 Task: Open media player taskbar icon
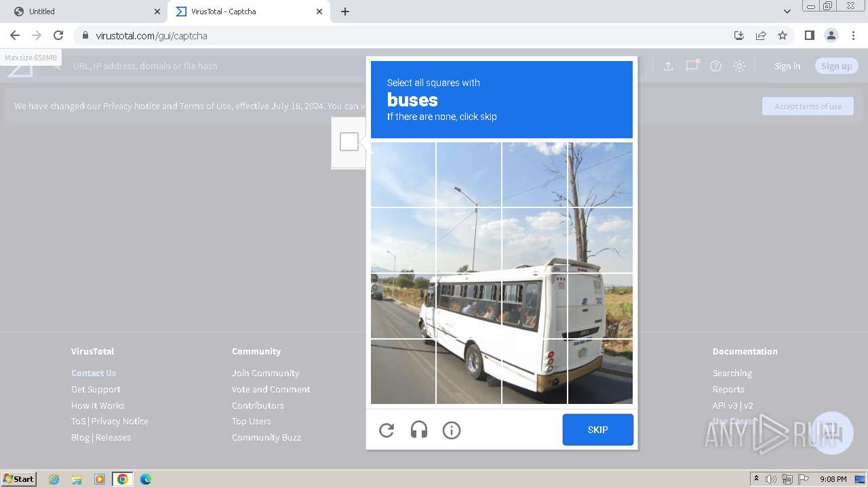pos(100,479)
